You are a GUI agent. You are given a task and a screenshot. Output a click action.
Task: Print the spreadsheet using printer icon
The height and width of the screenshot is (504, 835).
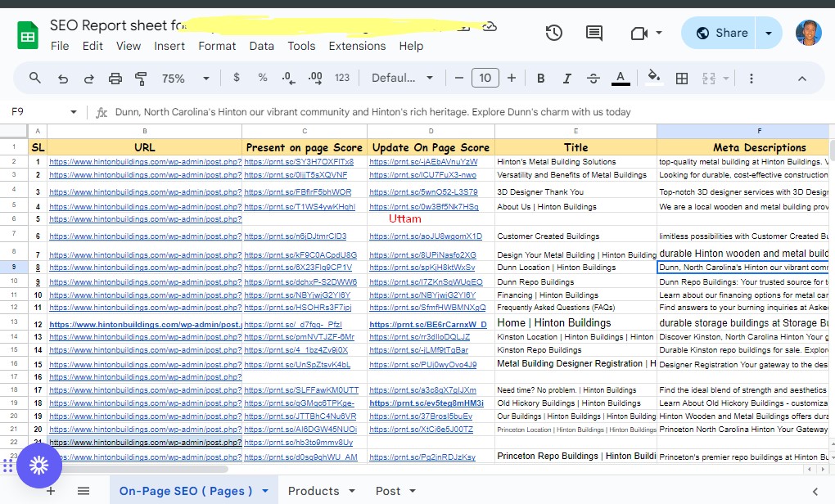115,79
